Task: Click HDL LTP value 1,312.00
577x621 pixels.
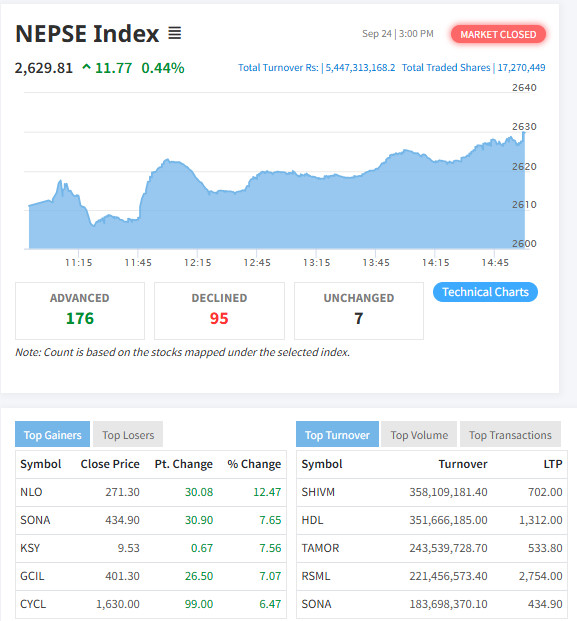Action: (x=541, y=520)
